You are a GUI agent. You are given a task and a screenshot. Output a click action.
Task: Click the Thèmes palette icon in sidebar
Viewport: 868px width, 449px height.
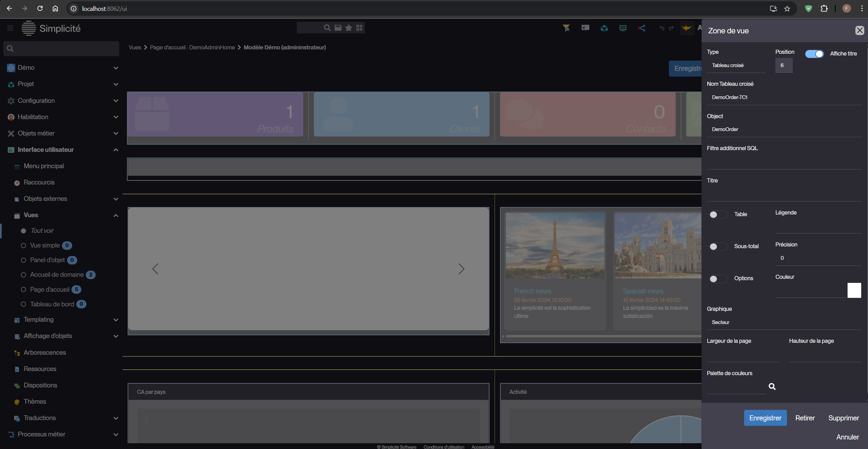17,402
